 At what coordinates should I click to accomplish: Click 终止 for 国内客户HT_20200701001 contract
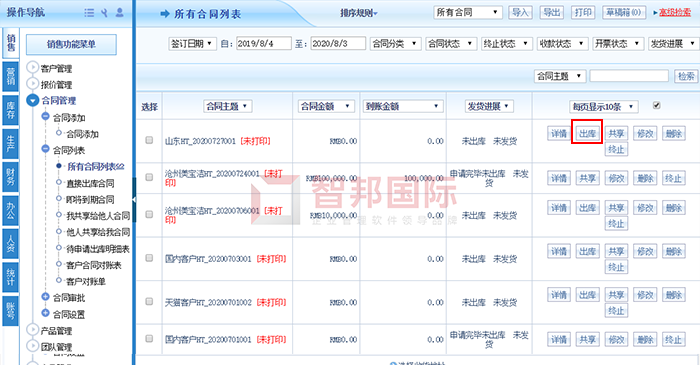pyautogui.click(x=673, y=339)
